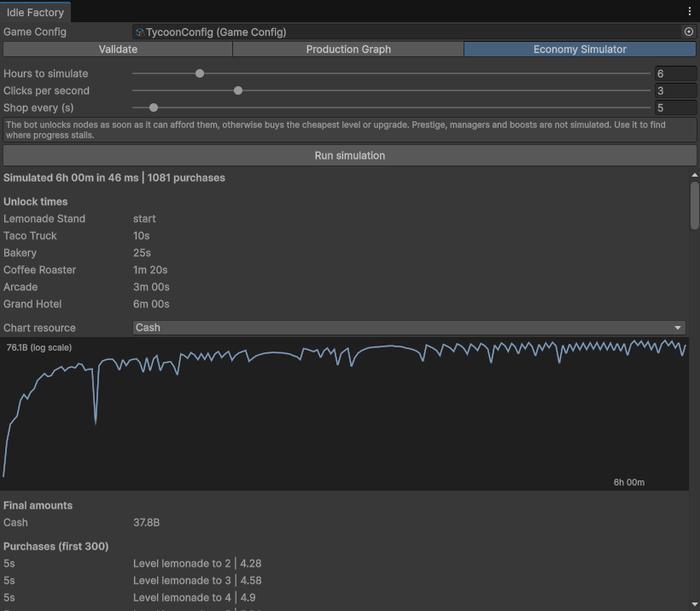Open the kebab options menu icon

689,12
